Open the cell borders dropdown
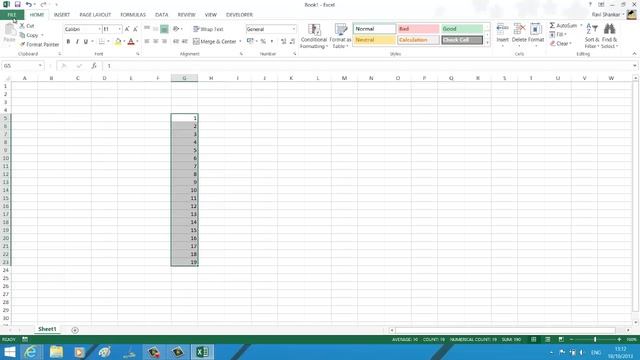The height and width of the screenshot is (360, 640). pos(108,41)
